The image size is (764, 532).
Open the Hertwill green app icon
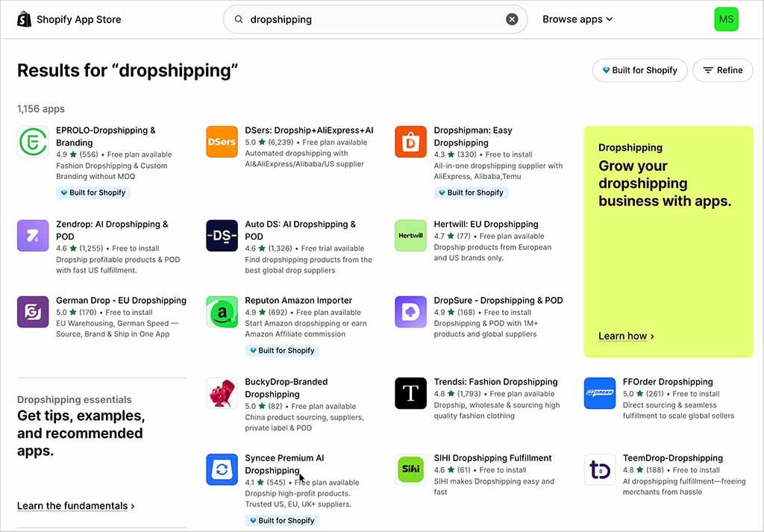[411, 236]
